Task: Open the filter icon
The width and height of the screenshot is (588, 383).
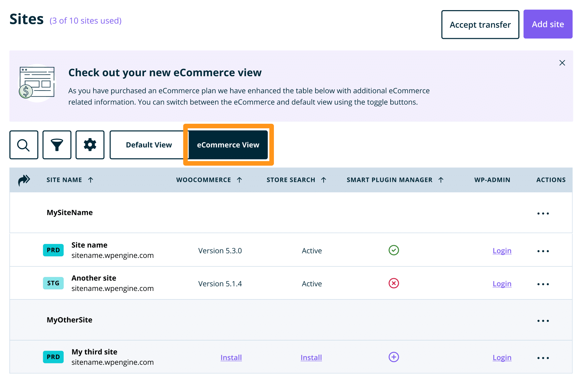Action: [x=57, y=145]
